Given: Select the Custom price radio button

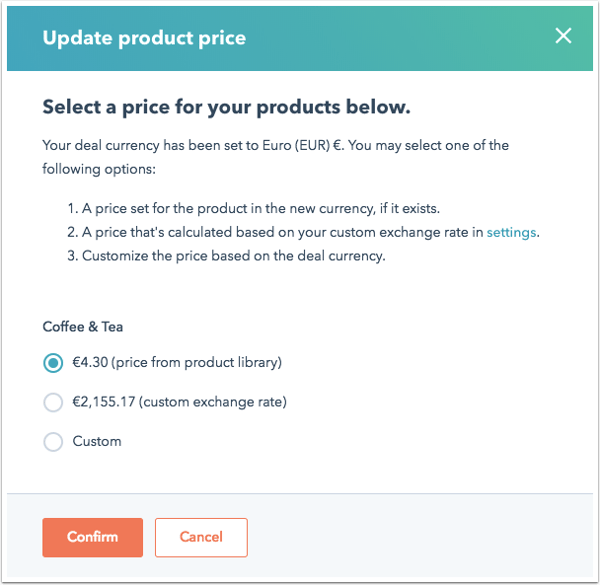Looking at the screenshot, I should 53,441.
